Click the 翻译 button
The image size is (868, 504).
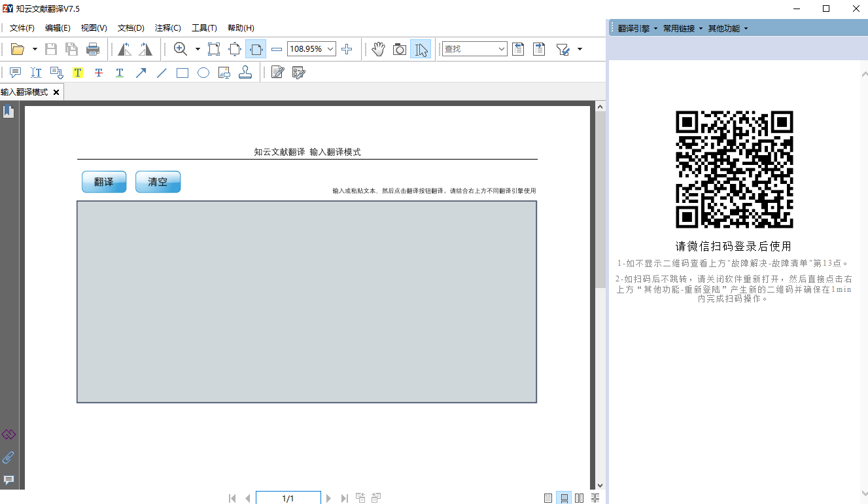104,181
